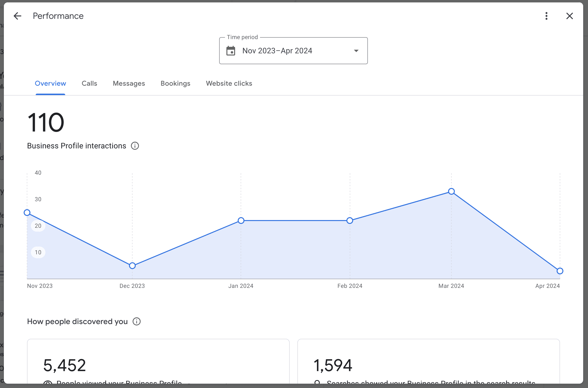
Task: Select the Overview tab
Action: coord(50,83)
